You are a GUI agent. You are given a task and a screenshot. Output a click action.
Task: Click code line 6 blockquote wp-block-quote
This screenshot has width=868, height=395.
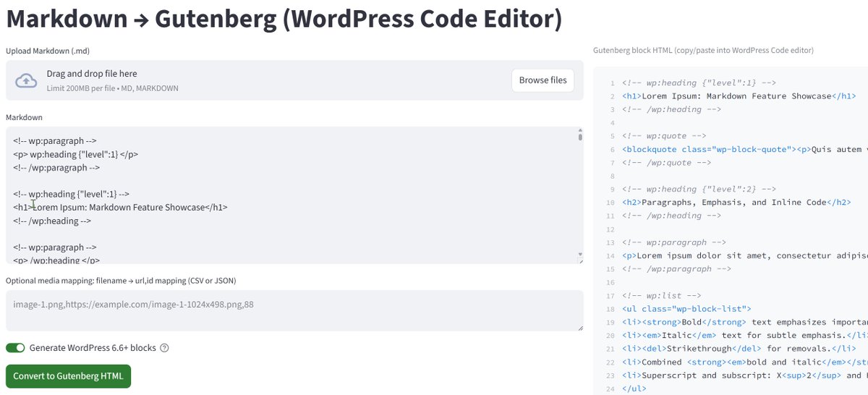click(x=744, y=150)
